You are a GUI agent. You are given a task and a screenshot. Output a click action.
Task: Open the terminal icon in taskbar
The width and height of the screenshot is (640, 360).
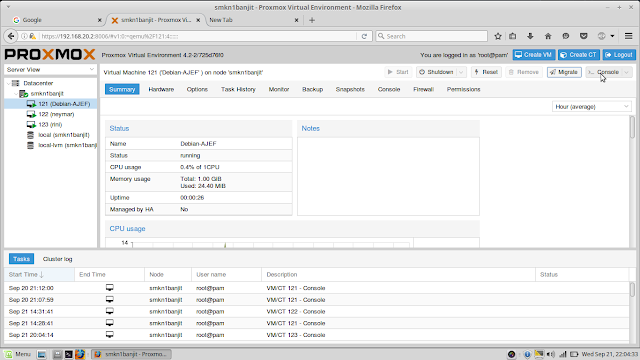(x=69, y=354)
